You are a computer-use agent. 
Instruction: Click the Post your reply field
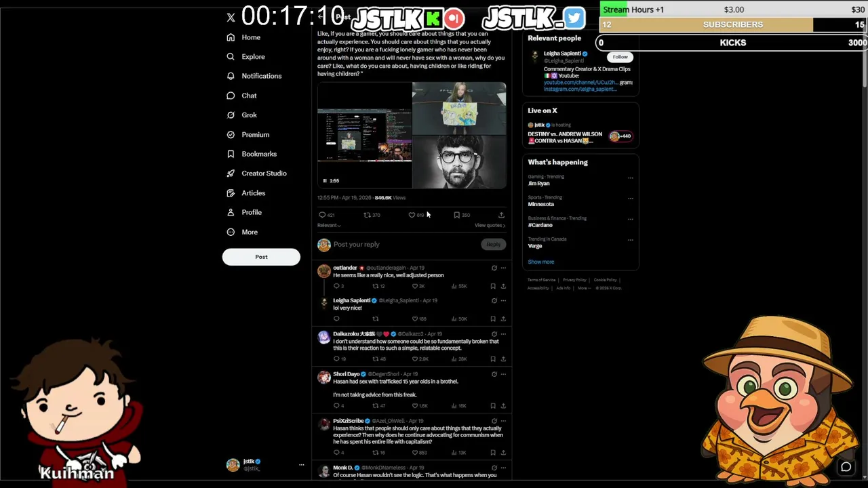(406, 245)
